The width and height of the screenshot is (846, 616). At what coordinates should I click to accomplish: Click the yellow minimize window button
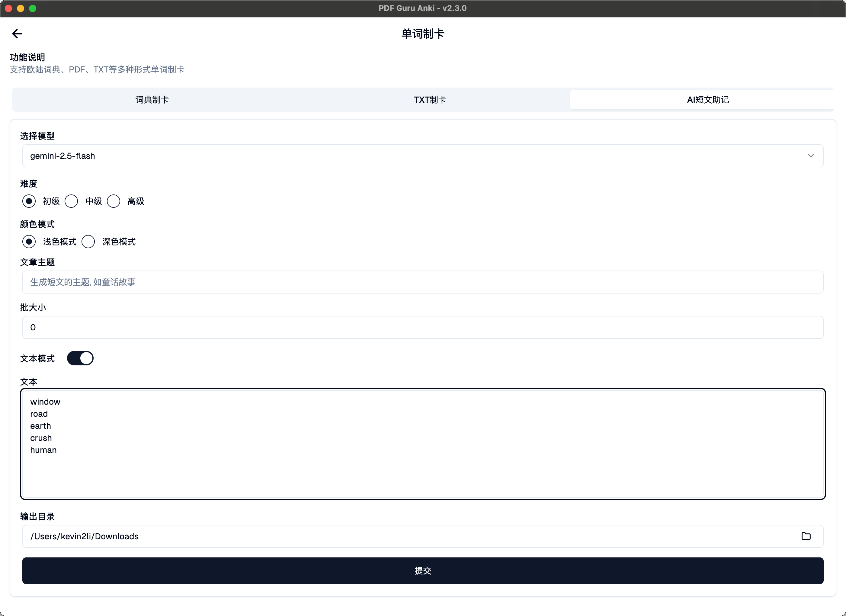click(x=21, y=8)
